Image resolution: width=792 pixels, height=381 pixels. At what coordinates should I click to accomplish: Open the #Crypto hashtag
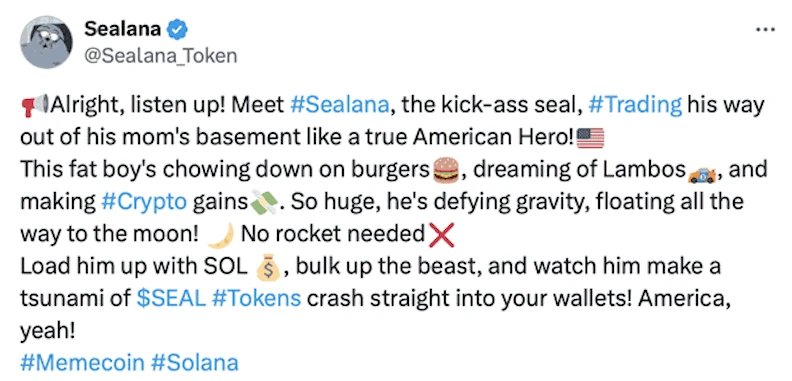[x=144, y=202]
